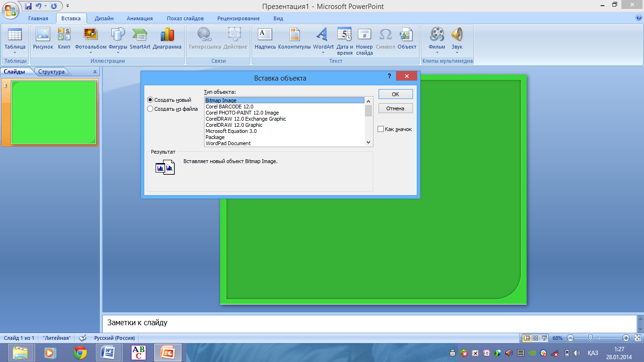Screen dimensions: 644x362
Task: Click the Действие icon in the Связи group
Action: coord(235,38)
